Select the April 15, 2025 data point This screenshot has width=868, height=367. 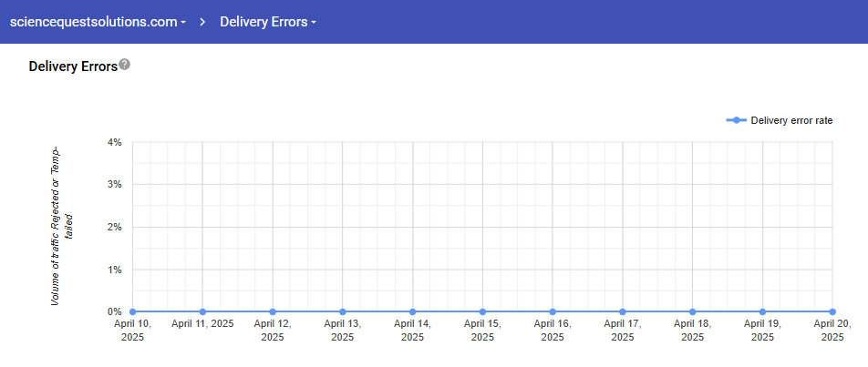coord(482,311)
